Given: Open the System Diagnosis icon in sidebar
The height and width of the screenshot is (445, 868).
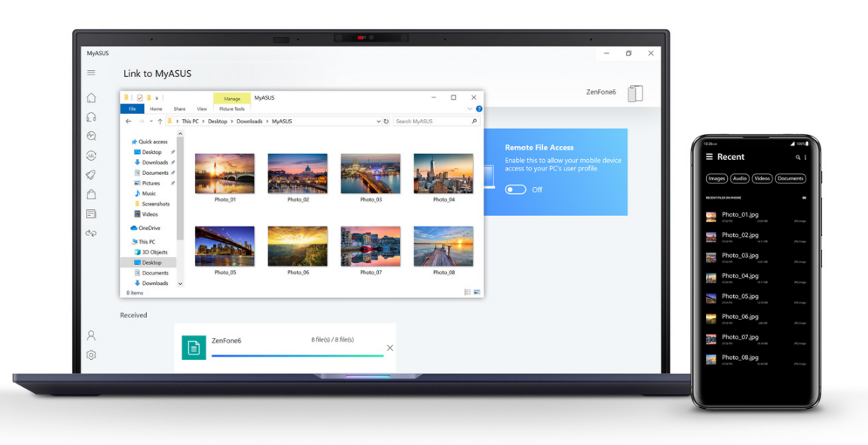Looking at the screenshot, I should [91, 137].
